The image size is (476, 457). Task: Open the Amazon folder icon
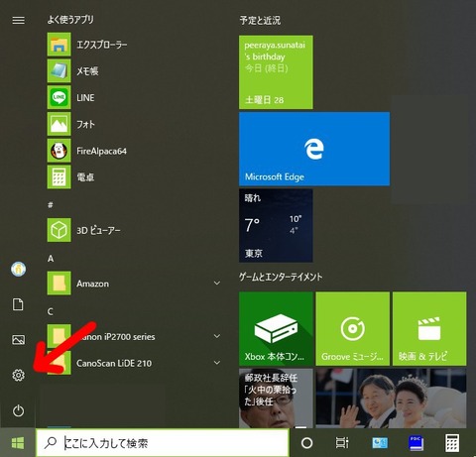pos(59,284)
